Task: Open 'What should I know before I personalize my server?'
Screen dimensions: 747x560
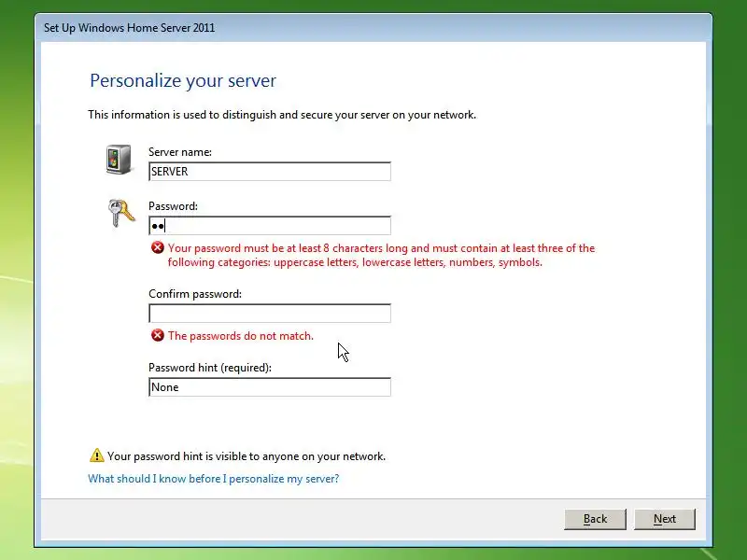Action: 214,479
